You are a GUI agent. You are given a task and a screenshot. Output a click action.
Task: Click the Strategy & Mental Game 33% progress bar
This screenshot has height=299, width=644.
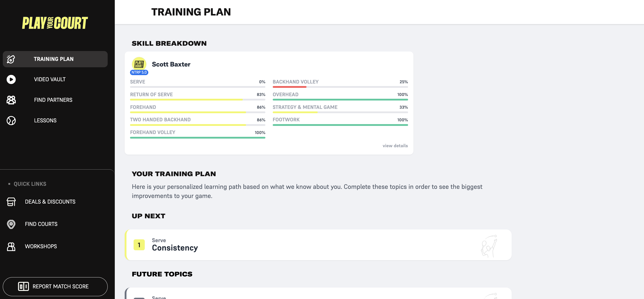(340, 112)
